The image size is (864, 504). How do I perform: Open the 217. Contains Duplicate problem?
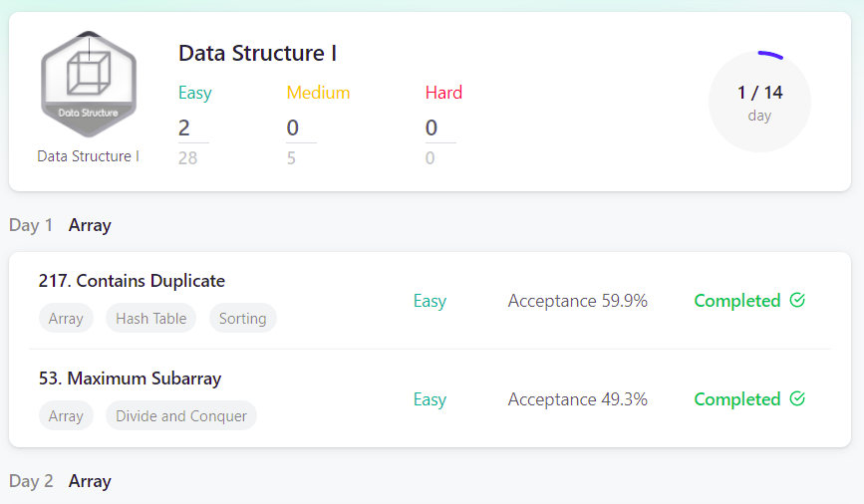pyautogui.click(x=132, y=281)
